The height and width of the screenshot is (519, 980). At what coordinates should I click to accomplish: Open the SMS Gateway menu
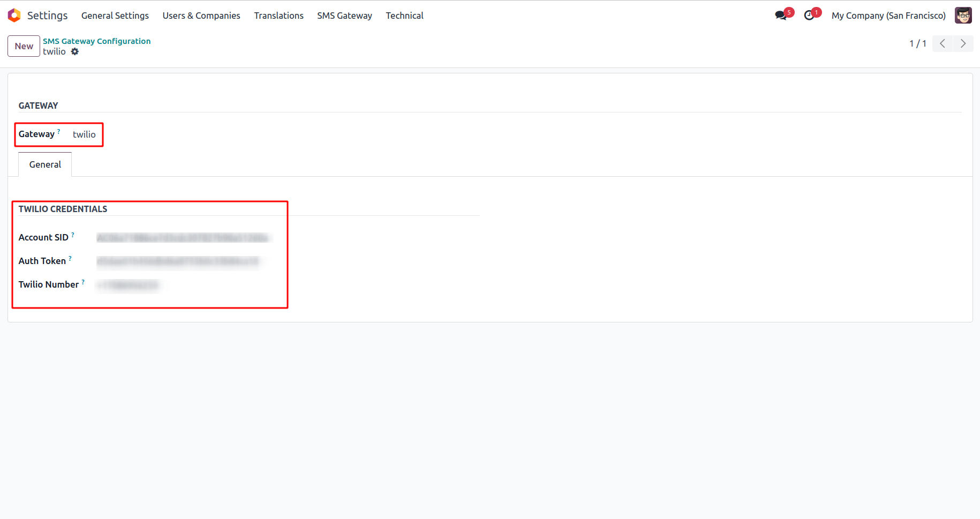click(344, 16)
